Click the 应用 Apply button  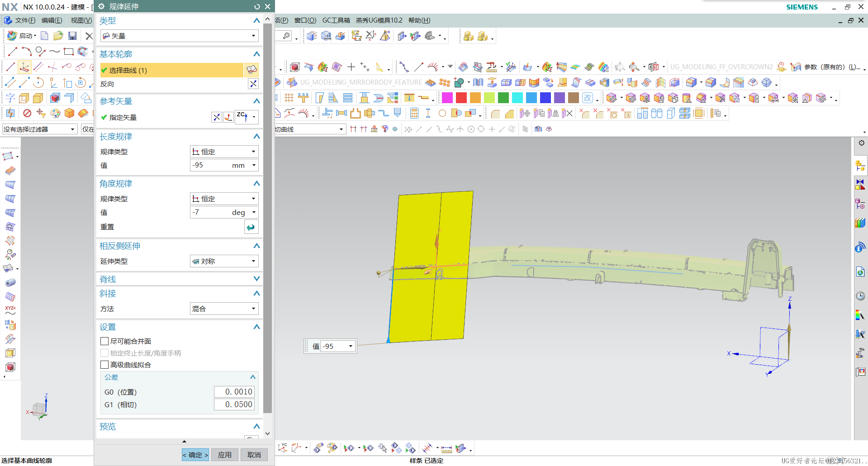224,455
